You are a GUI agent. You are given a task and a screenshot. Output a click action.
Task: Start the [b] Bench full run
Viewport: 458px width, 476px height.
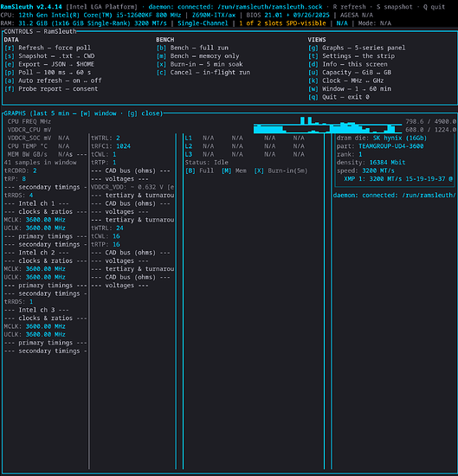coord(192,48)
